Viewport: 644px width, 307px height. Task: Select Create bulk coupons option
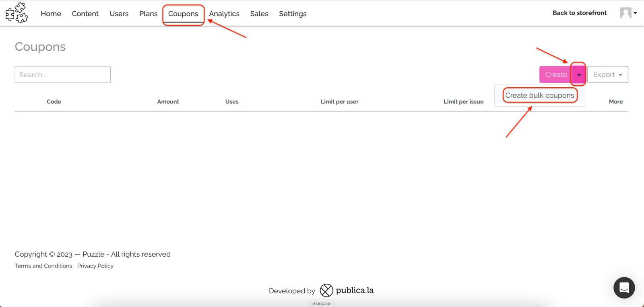coord(539,95)
